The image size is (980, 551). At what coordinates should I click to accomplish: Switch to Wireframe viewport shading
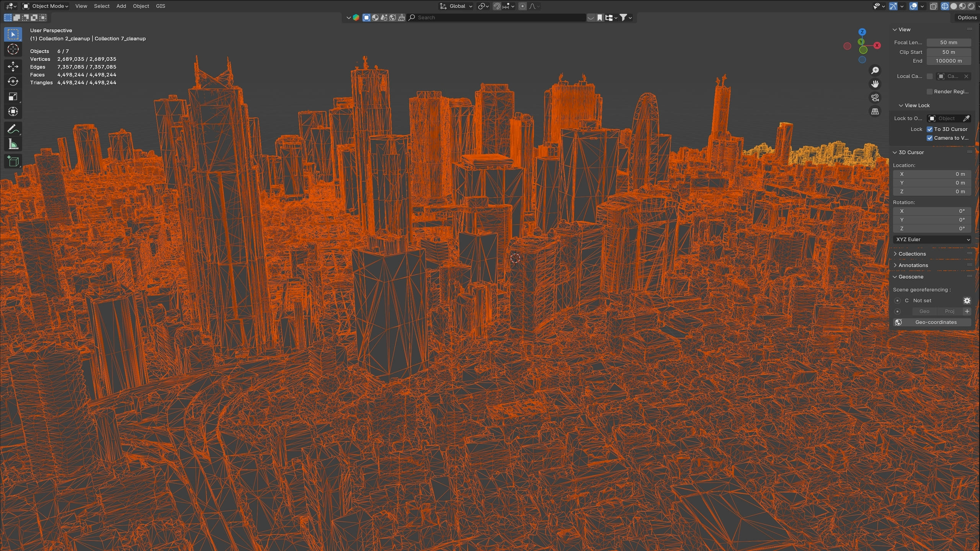[945, 6]
